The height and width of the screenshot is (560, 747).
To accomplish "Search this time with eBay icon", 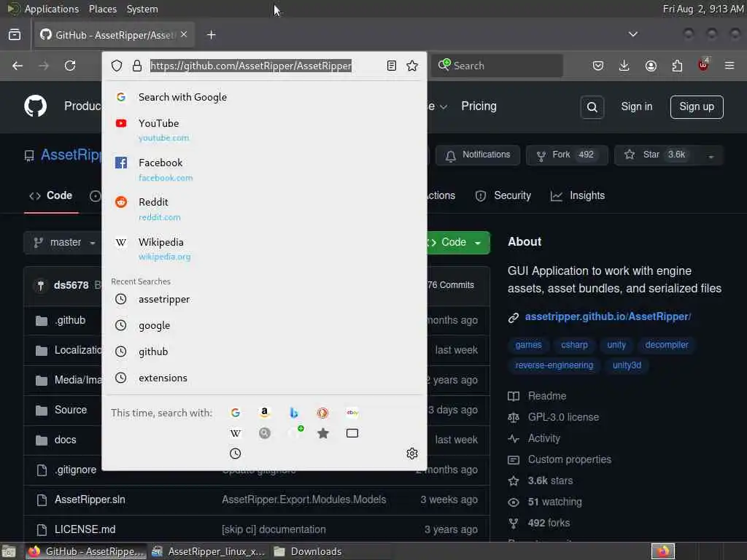I will [x=352, y=413].
